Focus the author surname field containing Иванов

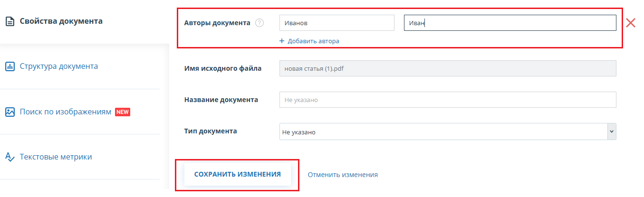(336, 23)
